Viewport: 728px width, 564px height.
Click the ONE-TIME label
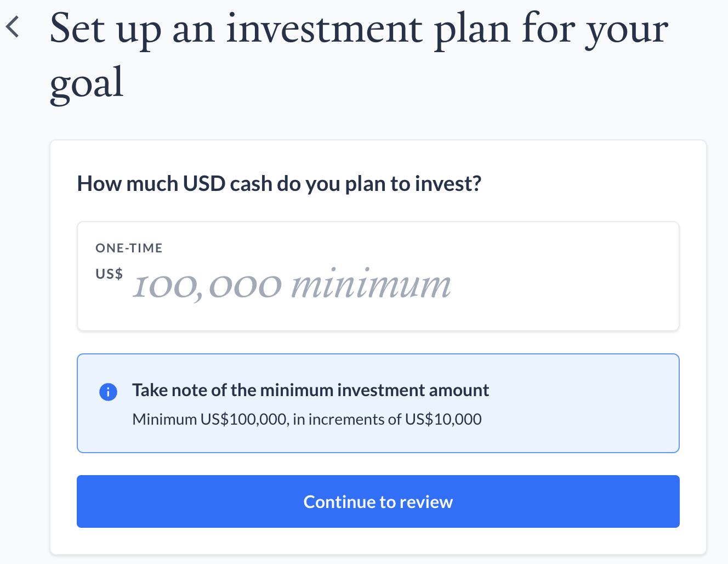pyautogui.click(x=129, y=248)
